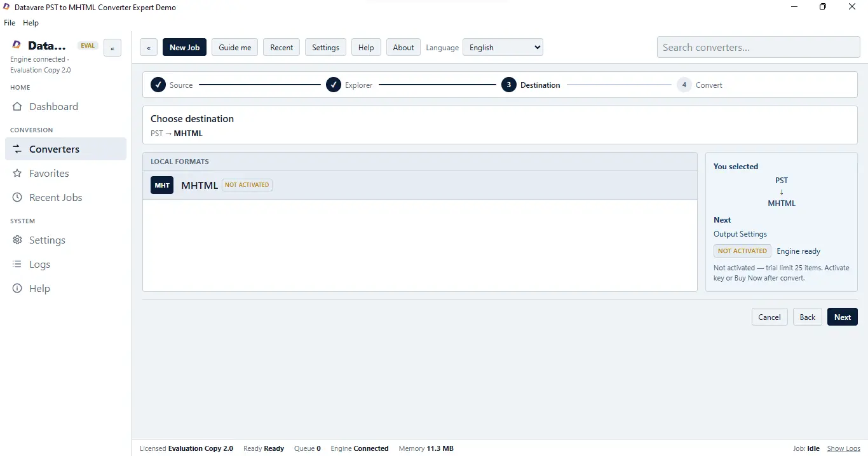Click the EVAL badge in sidebar
The height and width of the screenshot is (456, 868).
88,46
